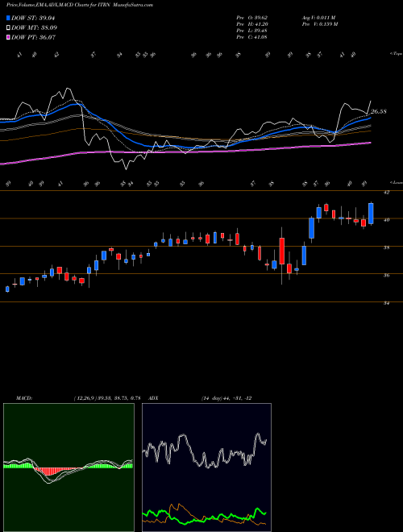Click the ADX (14 day) parameter values

[x=226, y=398]
